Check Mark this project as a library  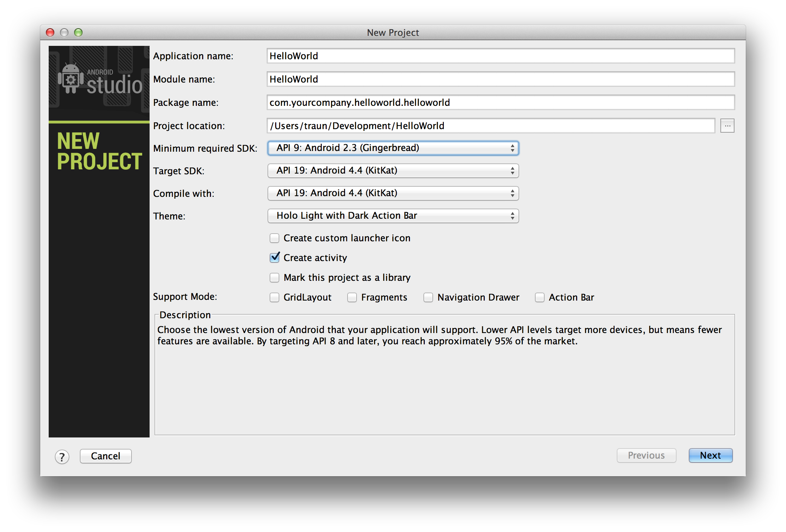(274, 278)
